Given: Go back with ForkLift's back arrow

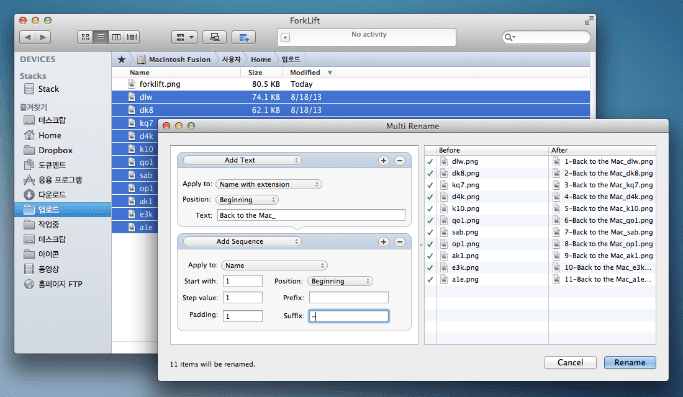Looking at the screenshot, I should (27, 37).
